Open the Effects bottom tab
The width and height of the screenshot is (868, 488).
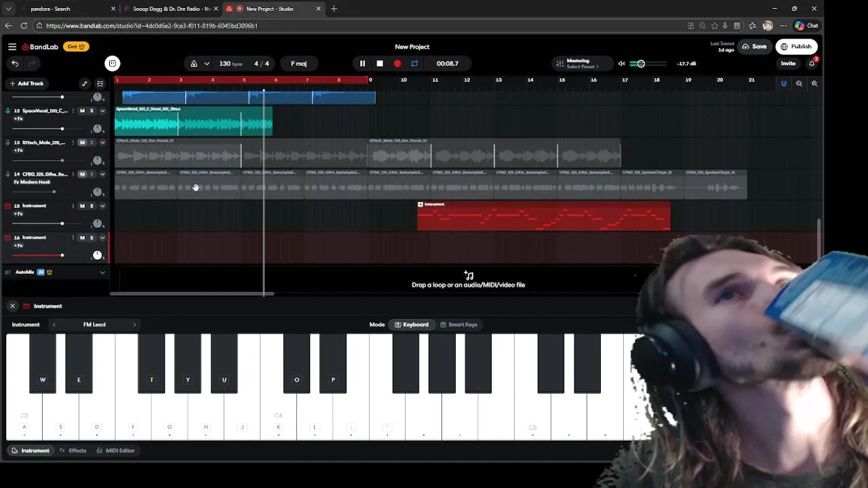[73, 451]
